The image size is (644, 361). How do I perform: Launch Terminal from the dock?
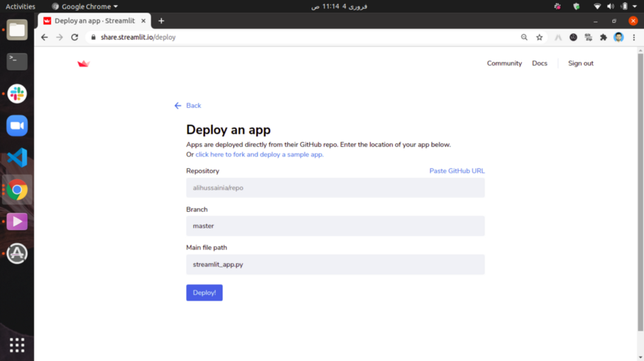pyautogui.click(x=17, y=62)
